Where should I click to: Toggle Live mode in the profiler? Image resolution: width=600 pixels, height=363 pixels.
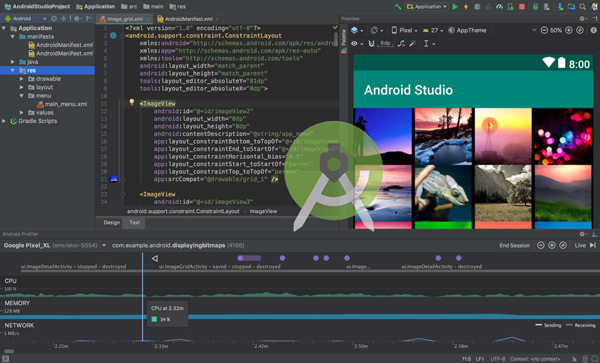tap(580, 245)
